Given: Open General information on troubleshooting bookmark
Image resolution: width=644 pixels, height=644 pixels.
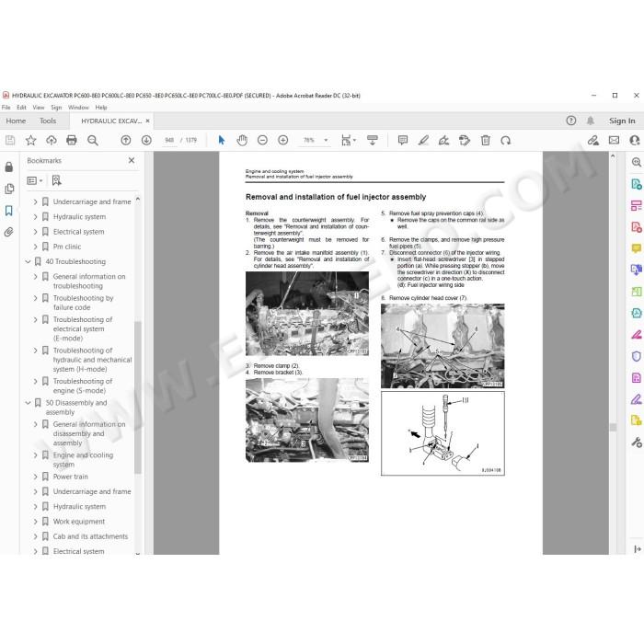Looking at the screenshot, I should [x=89, y=282].
